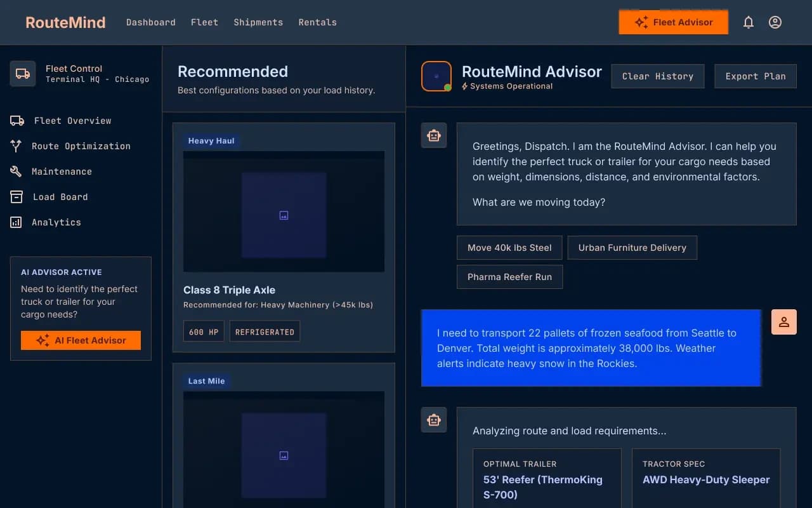Click the user avatar beside seafood message
This screenshot has height=508, width=812.
coord(784,322)
